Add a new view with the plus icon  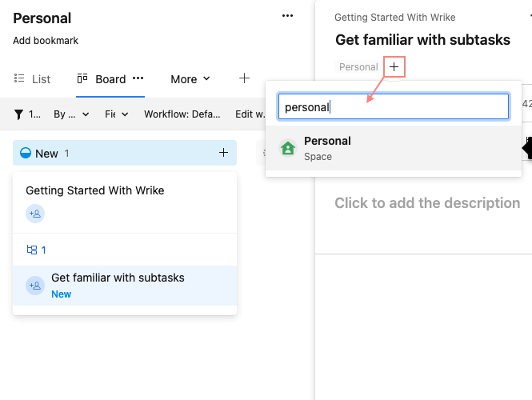(x=244, y=78)
